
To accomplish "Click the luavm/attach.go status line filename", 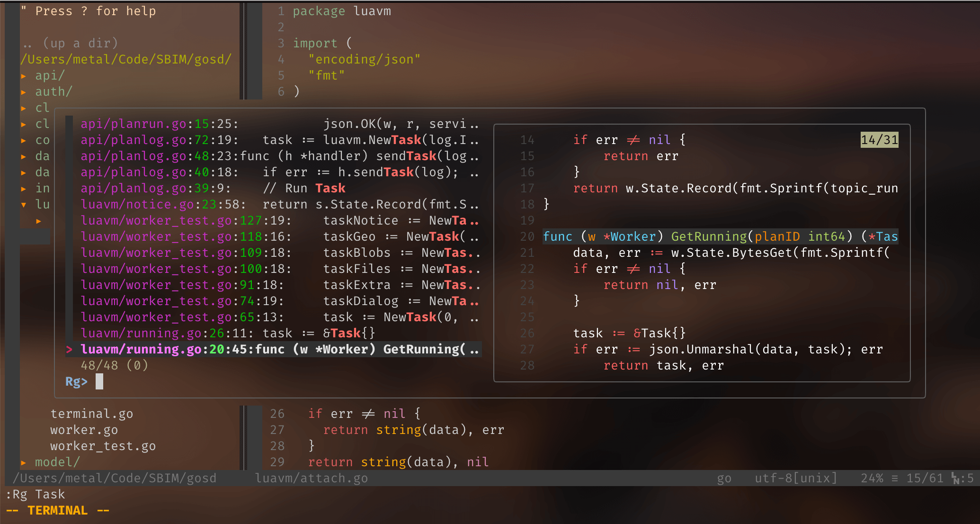I will click(x=312, y=479).
